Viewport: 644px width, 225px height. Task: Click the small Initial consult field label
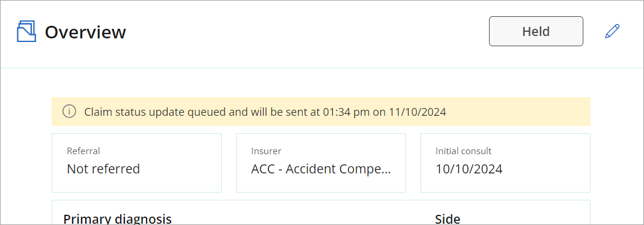[x=464, y=151]
